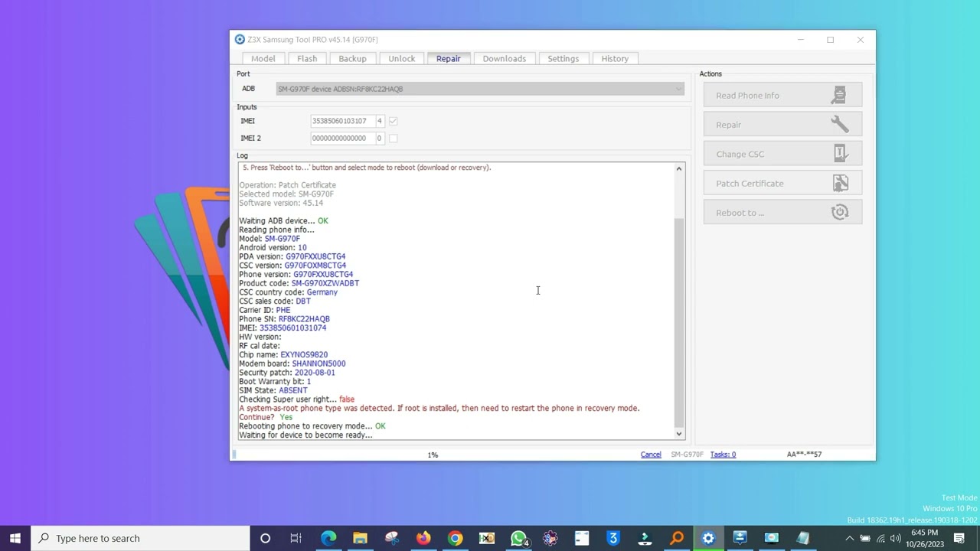Select the Repair tab
The height and width of the screenshot is (551, 980).
448,59
